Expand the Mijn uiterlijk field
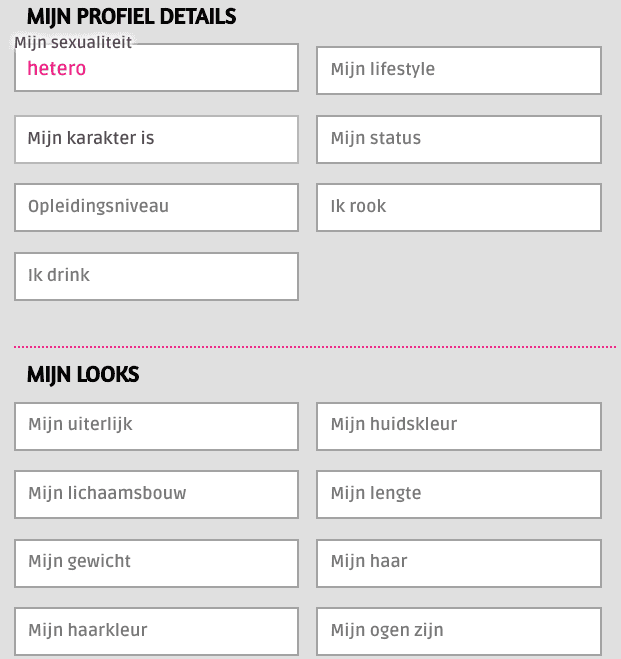Screen dimensions: 621x659 tap(156, 426)
